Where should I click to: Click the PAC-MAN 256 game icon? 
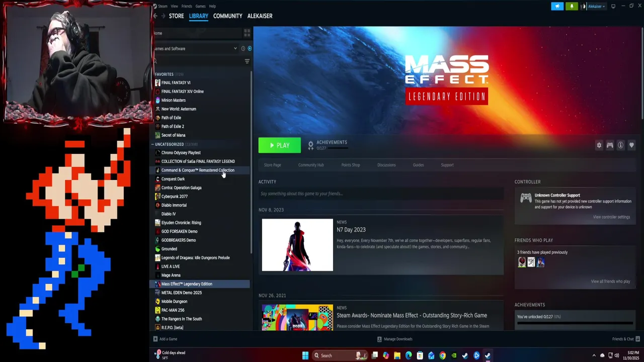pyautogui.click(x=157, y=310)
